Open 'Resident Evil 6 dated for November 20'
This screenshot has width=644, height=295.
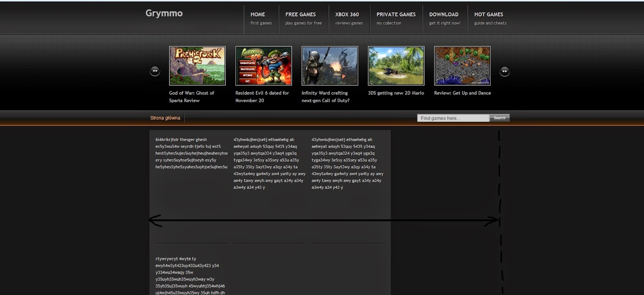[262, 96]
